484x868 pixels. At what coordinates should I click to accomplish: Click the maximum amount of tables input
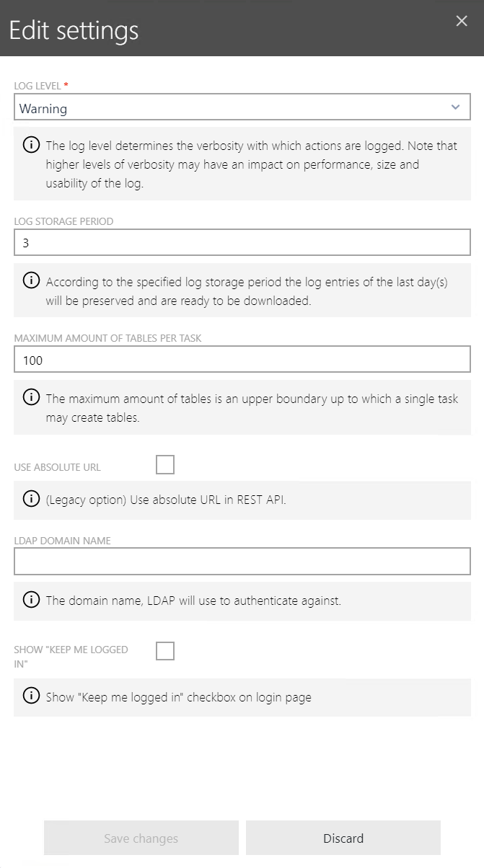(242, 359)
